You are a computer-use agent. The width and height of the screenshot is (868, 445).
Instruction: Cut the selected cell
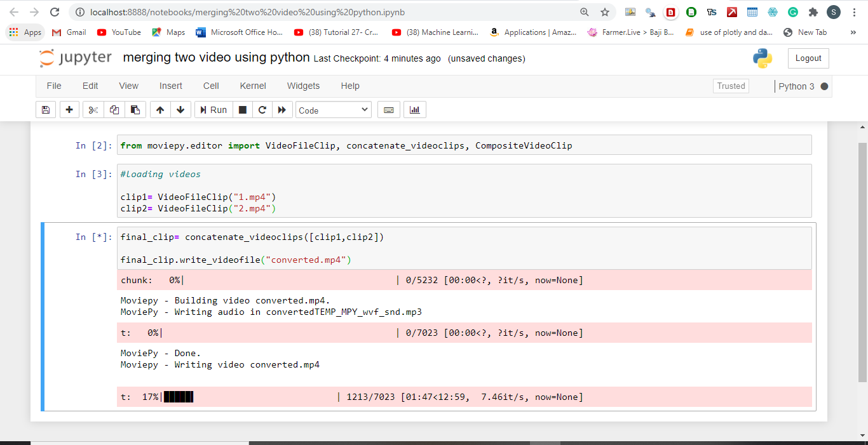tap(92, 109)
